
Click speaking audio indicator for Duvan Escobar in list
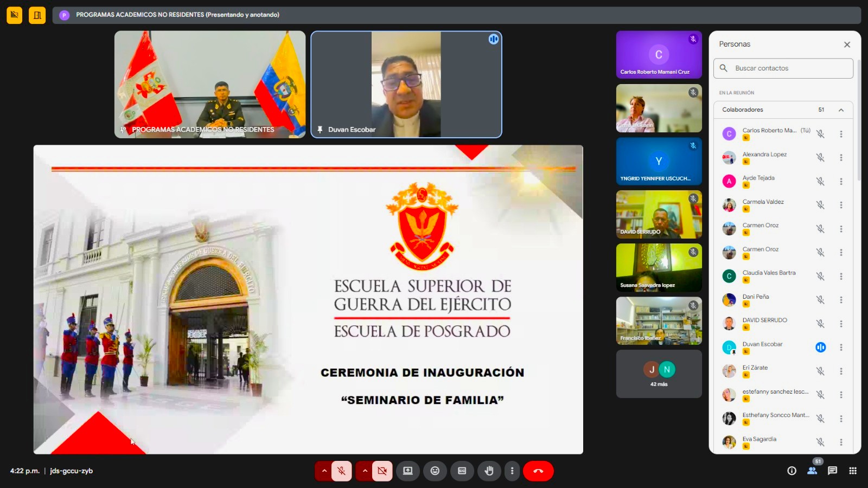tap(821, 348)
